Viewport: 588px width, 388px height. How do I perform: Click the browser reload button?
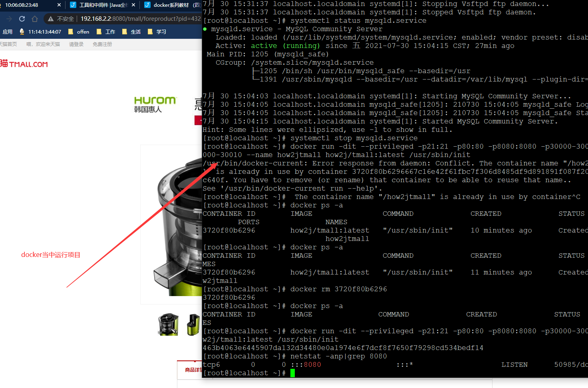pos(22,19)
